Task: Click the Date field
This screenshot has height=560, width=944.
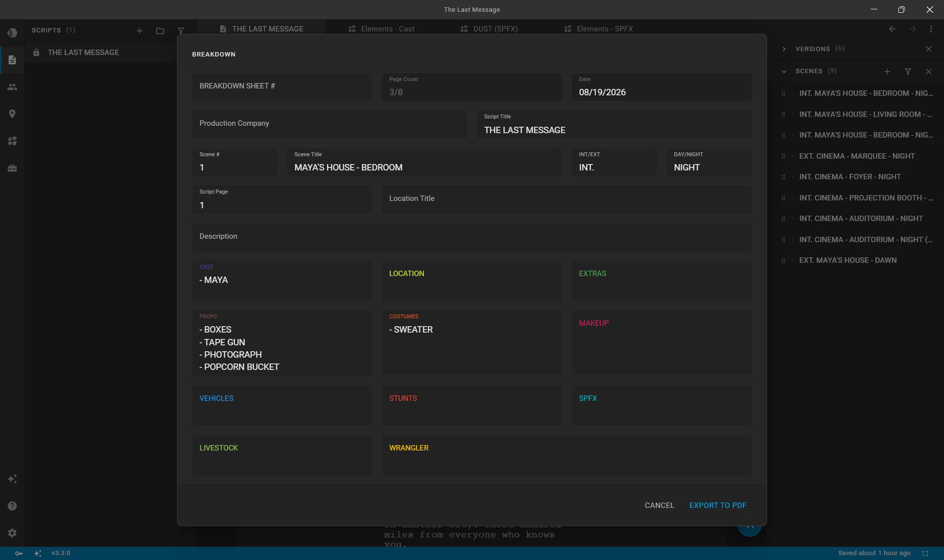Action: (661, 86)
